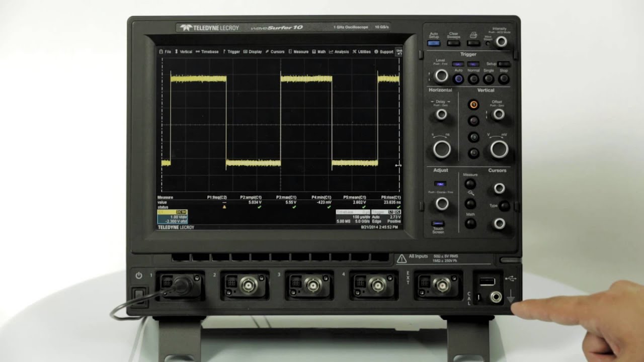Open the Utilities menu

tap(362, 52)
